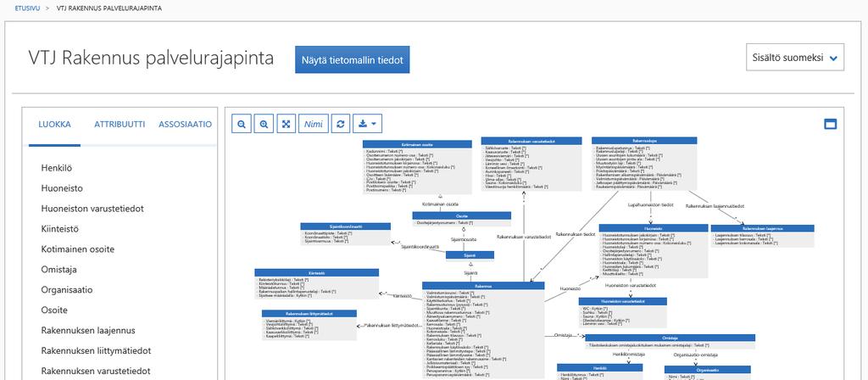The image size is (868, 380).
Task: Click the Rakennuksen laajennus class box header in diagram
Action: pos(762,228)
